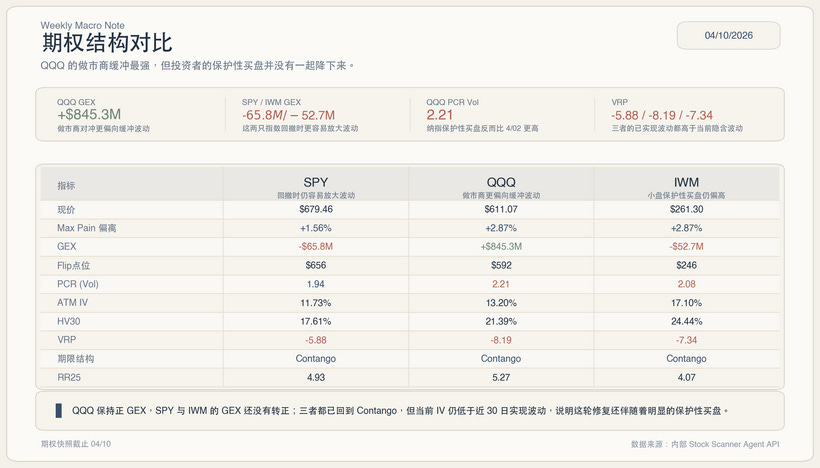
Task: Click IWM HV30 24.44% cell
Action: 686,321
